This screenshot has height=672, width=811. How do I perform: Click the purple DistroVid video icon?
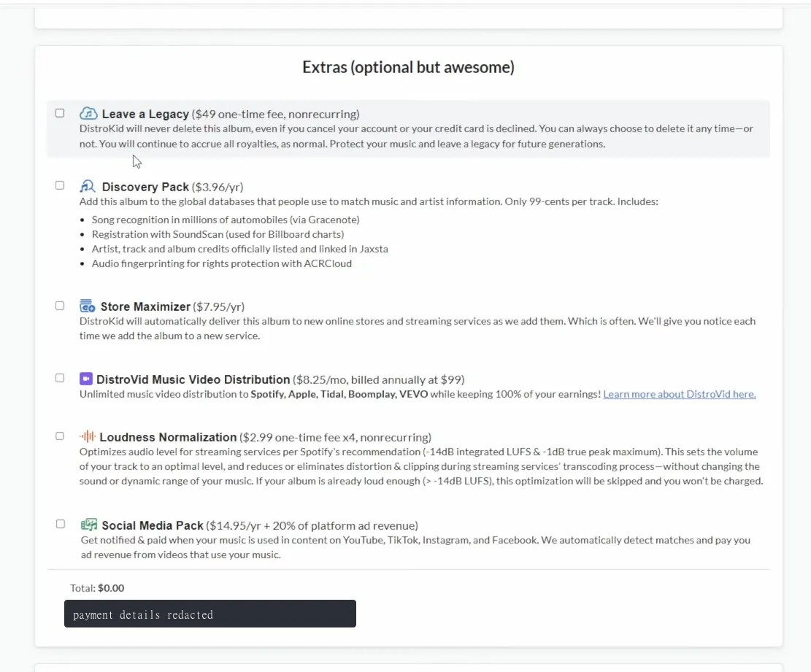click(x=86, y=379)
